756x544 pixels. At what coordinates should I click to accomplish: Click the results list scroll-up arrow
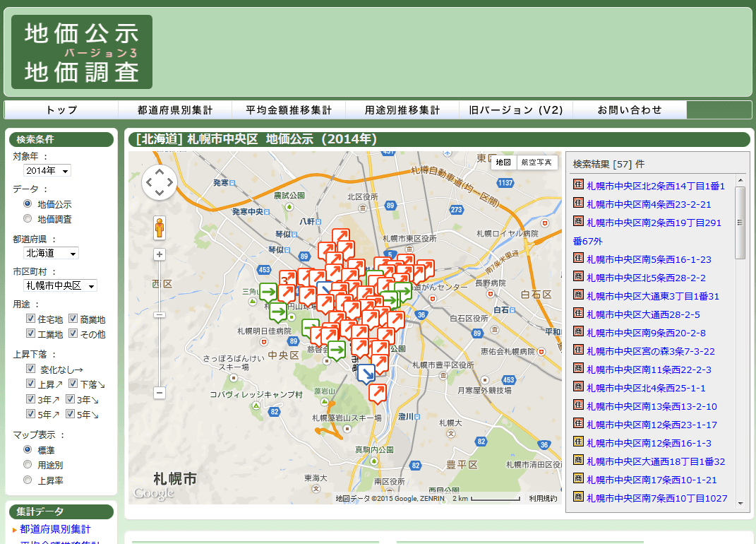coord(740,180)
